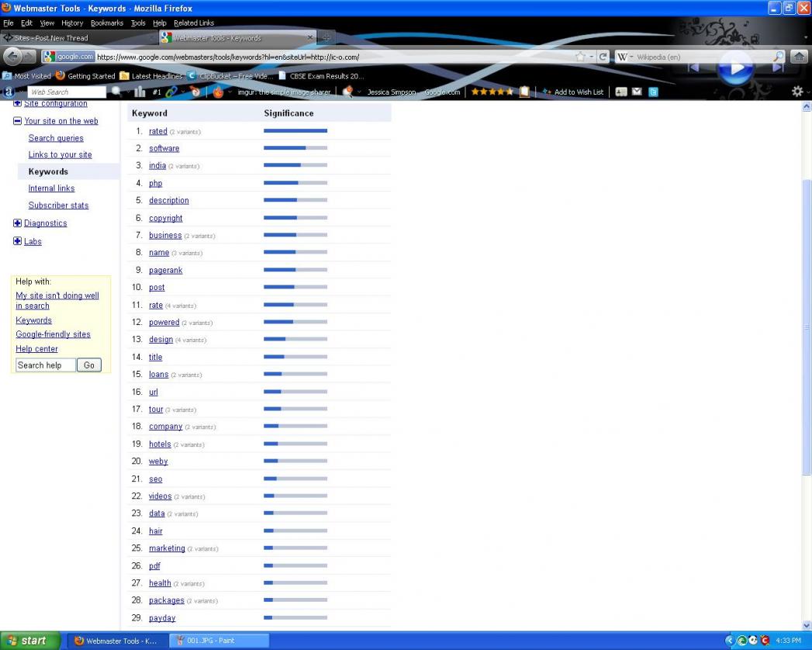Screen dimensions: 812x650
Task: Open the bookmark star dropdown arrow
Action: (x=592, y=57)
